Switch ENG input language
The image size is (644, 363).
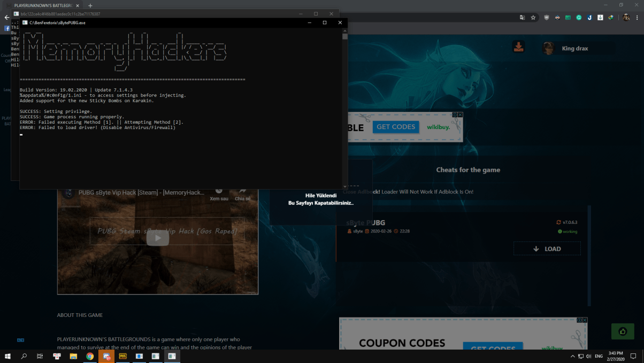pyautogui.click(x=599, y=356)
